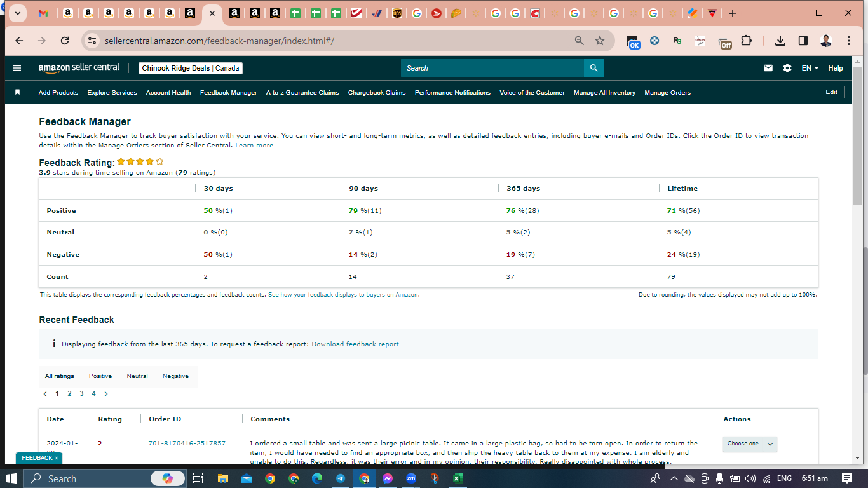Image resolution: width=868 pixels, height=488 pixels.
Task: Click the Edit navigation button
Action: (831, 92)
